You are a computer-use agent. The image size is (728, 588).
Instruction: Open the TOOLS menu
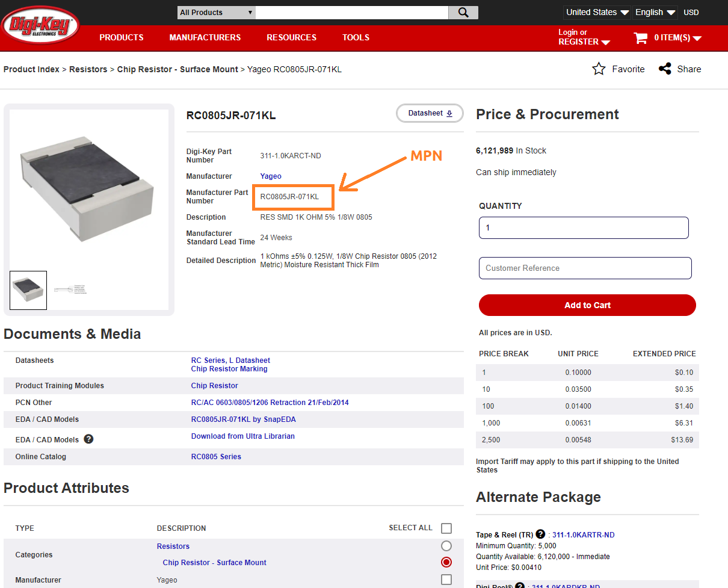(x=356, y=37)
